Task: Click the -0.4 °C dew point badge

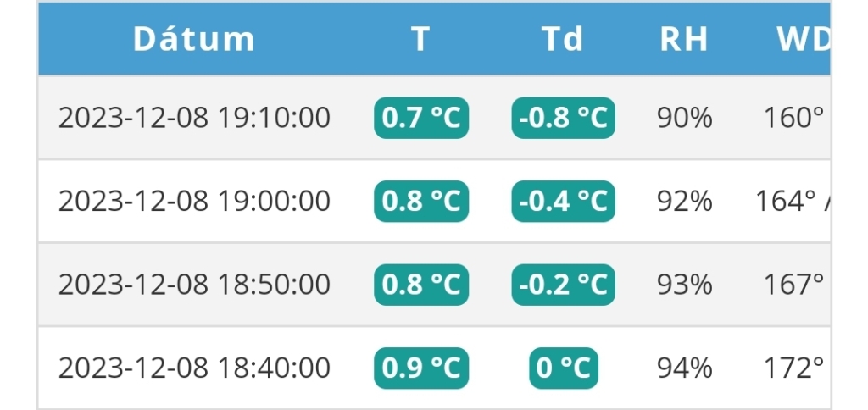Action: 564,201
